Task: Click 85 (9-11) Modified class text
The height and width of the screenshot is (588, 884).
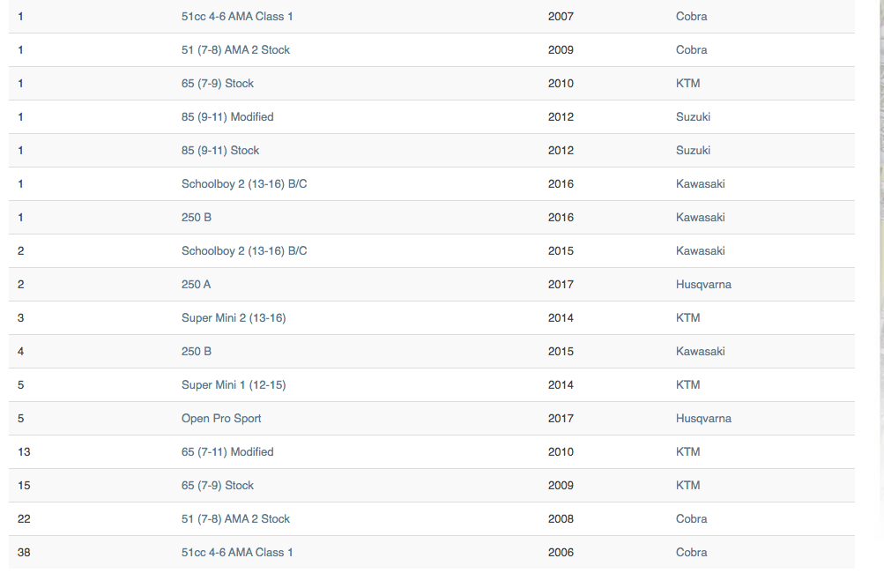Action: click(x=227, y=116)
